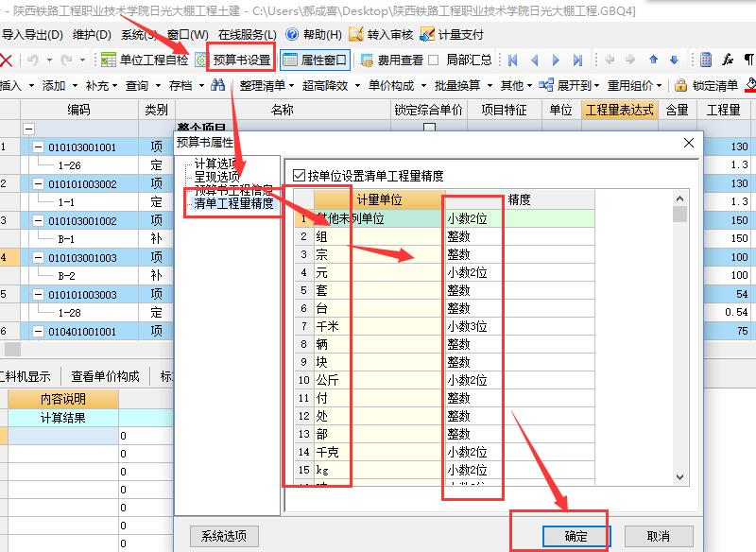Open 转入审核 from the menu bar
The image size is (756, 552).
pos(381,34)
